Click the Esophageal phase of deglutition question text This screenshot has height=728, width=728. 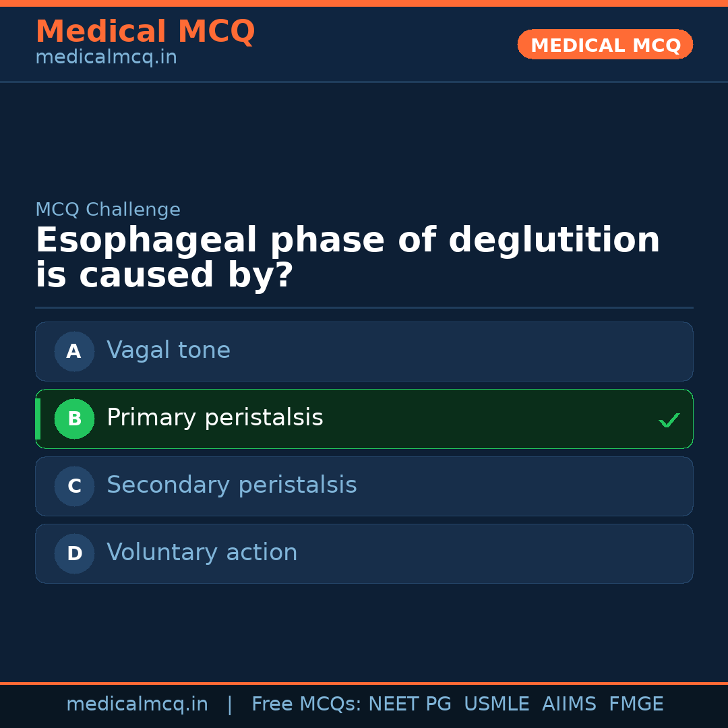point(347,258)
